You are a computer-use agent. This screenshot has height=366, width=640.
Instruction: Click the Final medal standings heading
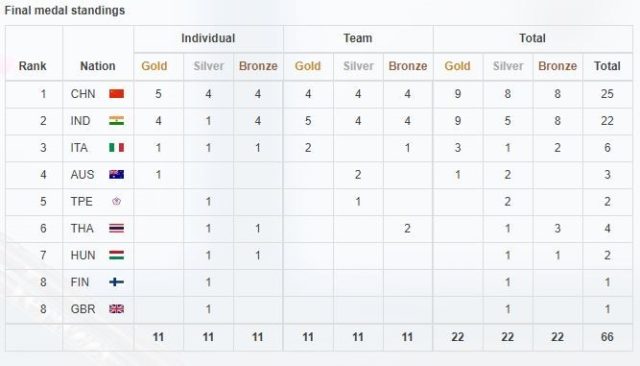pos(64,10)
